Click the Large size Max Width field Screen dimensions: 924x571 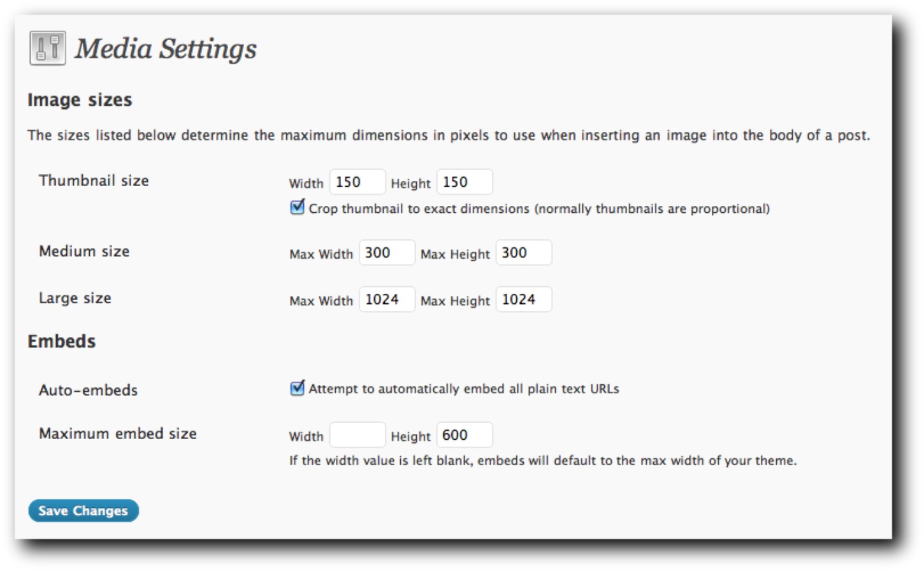point(387,299)
